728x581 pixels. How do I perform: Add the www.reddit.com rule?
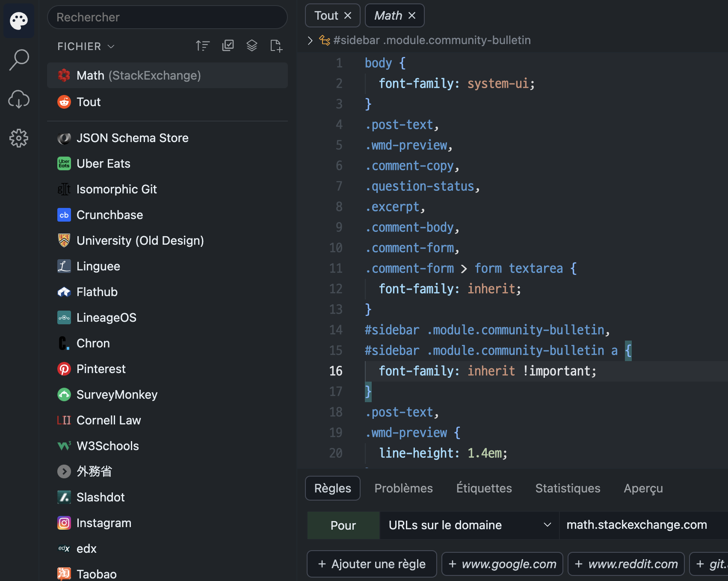click(626, 564)
